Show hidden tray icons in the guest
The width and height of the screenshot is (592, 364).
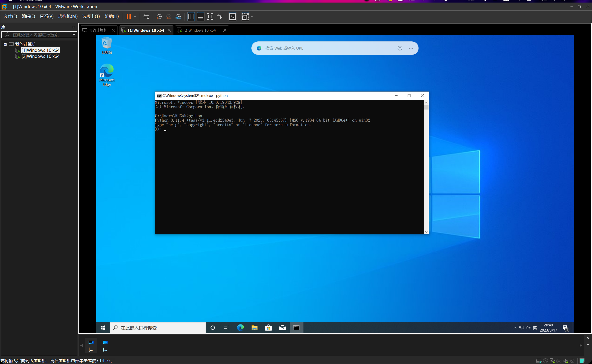tap(515, 328)
